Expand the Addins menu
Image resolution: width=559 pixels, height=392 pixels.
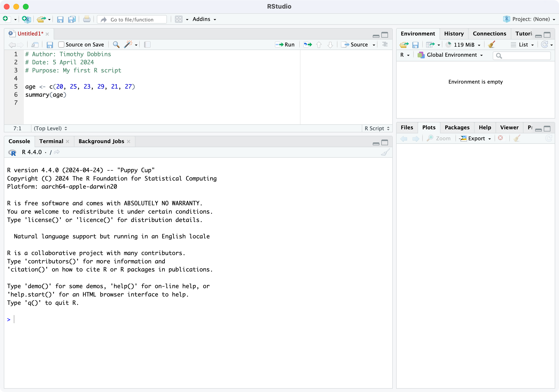click(x=204, y=19)
